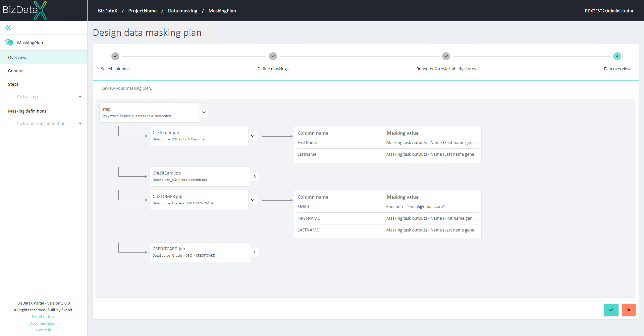
Task: Select the CREDITCARD job Oracle card
Action: coord(200,252)
